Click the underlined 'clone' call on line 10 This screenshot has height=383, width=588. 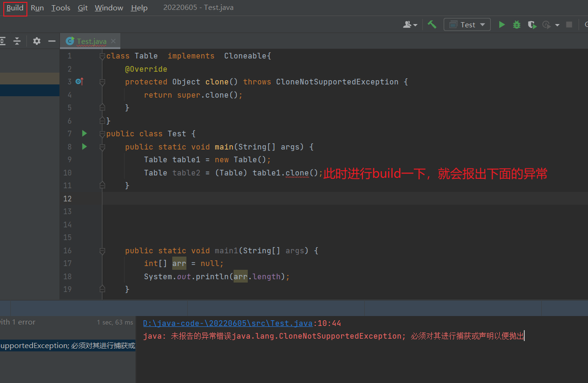[297, 173]
